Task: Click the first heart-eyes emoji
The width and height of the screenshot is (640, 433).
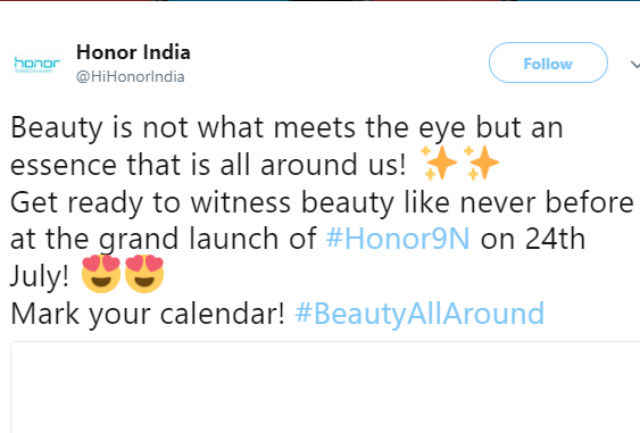Action: point(101,273)
